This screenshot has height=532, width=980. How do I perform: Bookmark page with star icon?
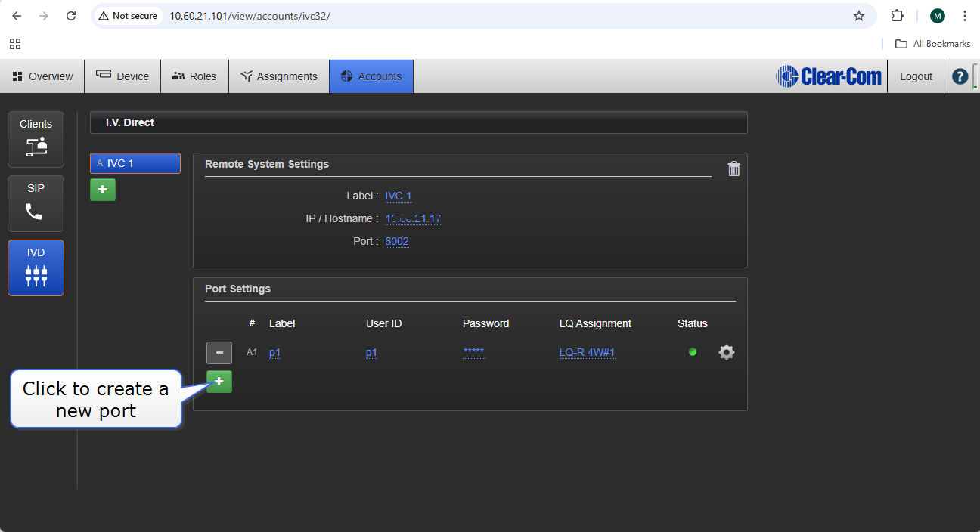859,16
